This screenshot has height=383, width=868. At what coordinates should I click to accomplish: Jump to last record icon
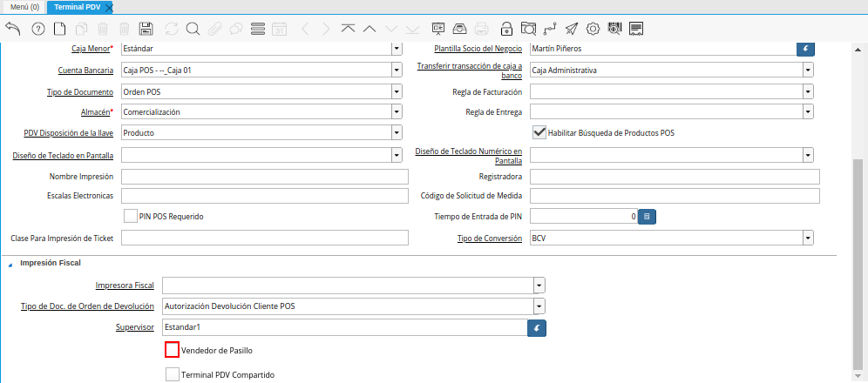coord(412,29)
